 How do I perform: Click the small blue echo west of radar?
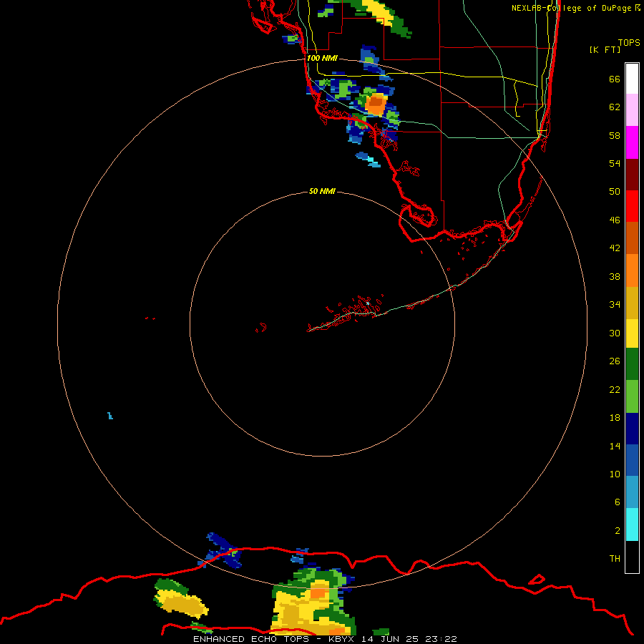coord(110,416)
